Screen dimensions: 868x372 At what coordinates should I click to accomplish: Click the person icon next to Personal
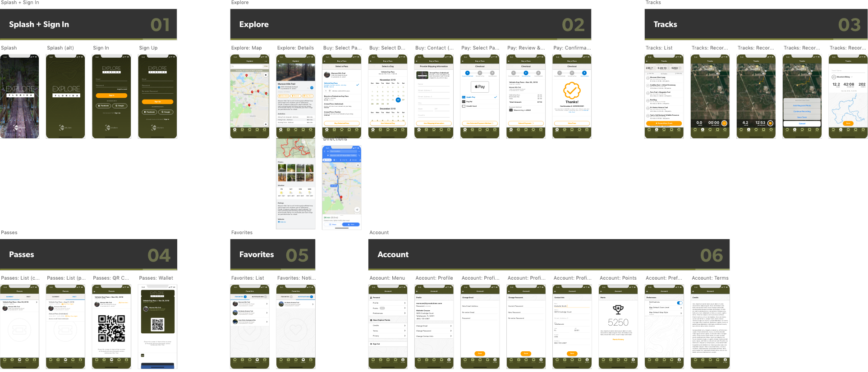click(x=371, y=297)
